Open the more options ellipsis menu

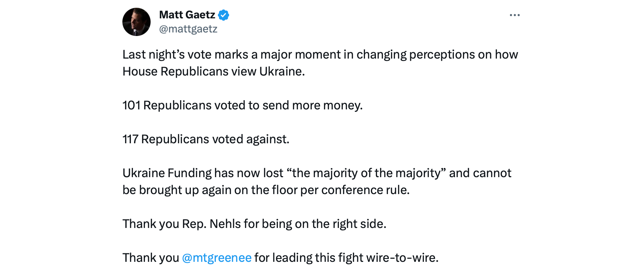coord(515,15)
